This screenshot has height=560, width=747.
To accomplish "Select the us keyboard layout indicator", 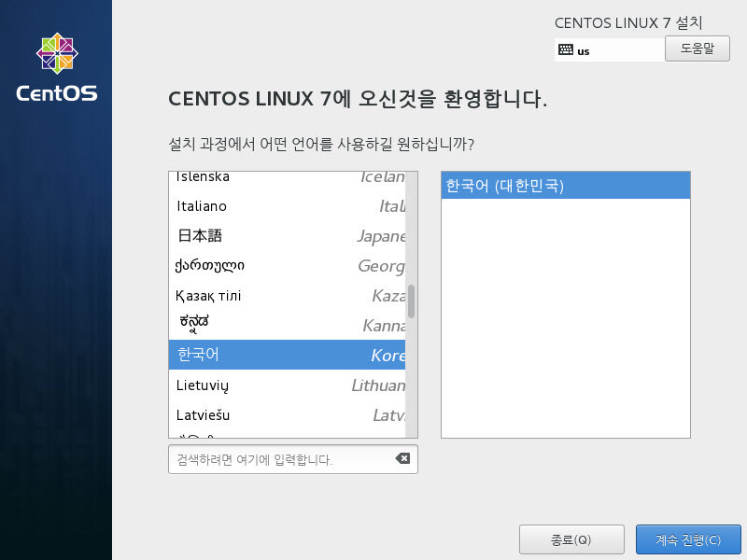I will coord(610,49).
